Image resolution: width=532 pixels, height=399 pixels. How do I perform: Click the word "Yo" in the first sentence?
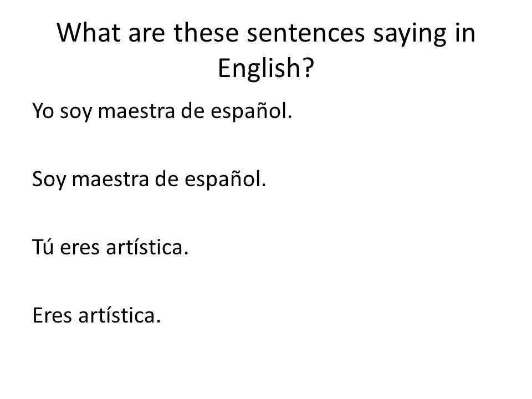click(x=43, y=111)
